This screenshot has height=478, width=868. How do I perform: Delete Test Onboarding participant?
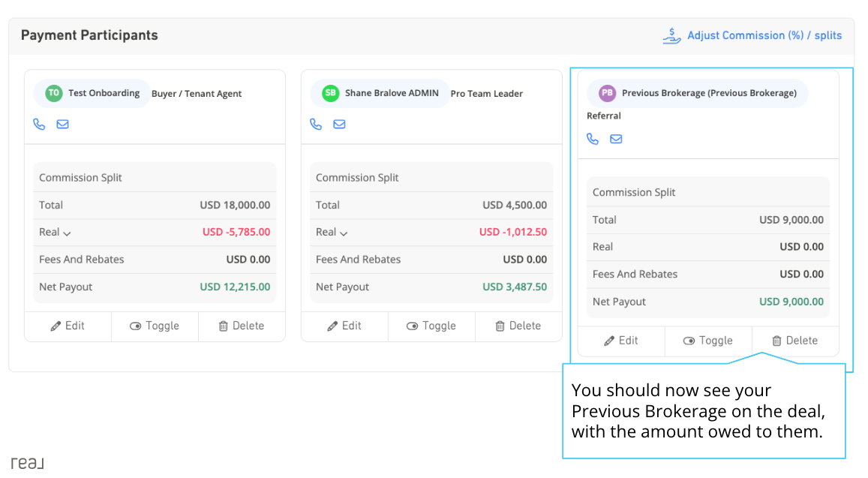tap(242, 326)
